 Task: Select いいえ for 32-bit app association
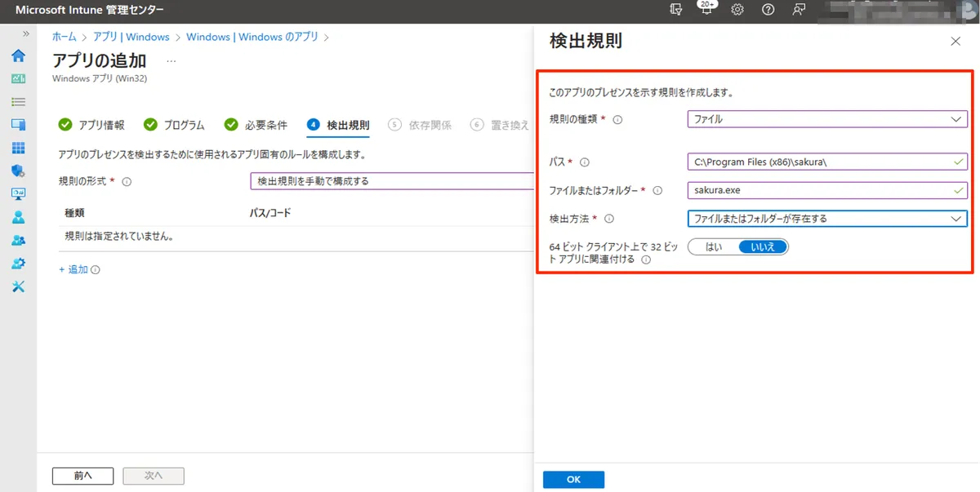[763, 247]
